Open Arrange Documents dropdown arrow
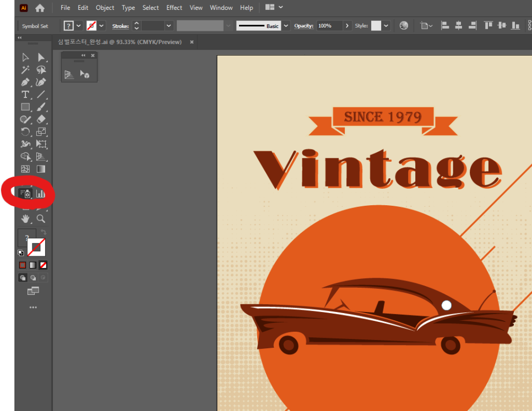This screenshot has width=532, height=411. [281, 7]
